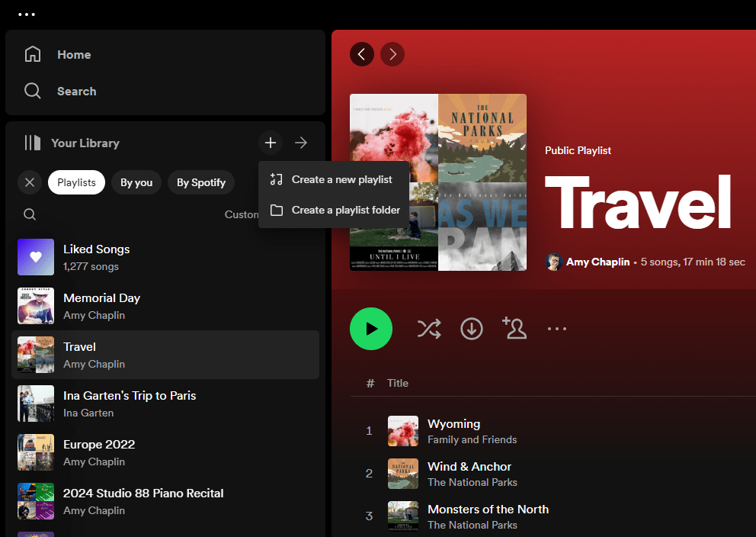Click the '1,277 songs' count text

(x=91, y=266)
